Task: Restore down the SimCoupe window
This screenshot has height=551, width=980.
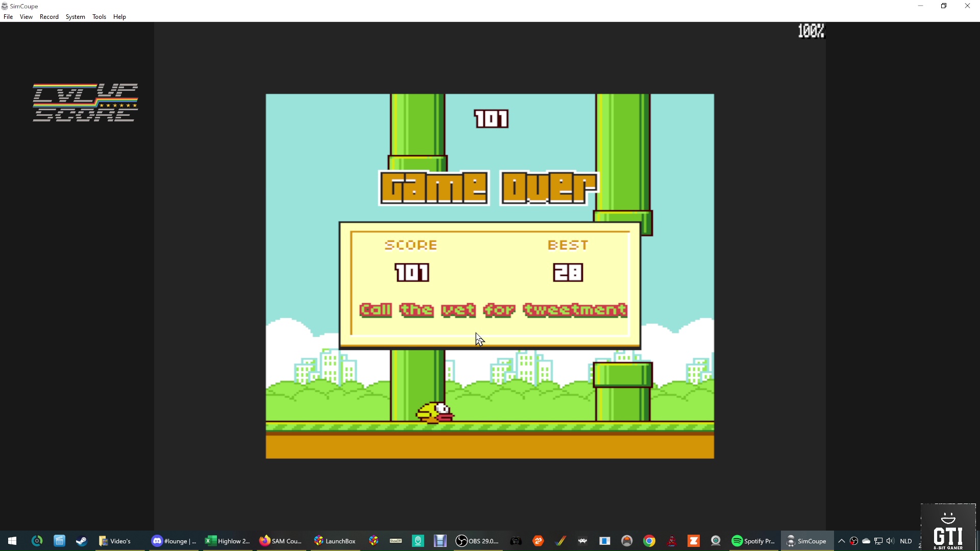Action: pyautogui.click(x=944, y=6)
